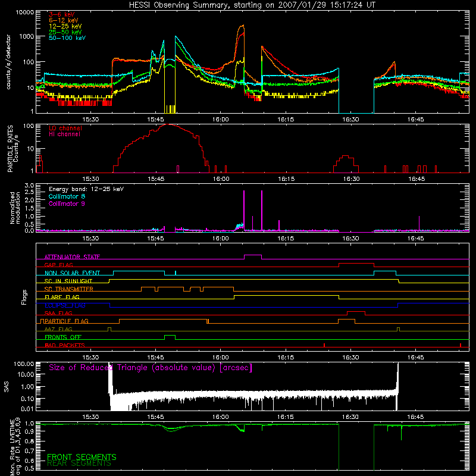The image size is (476, 476).
Task: Click the raised FRONTS OFF step near 15:48
Action: coord(170,336)
